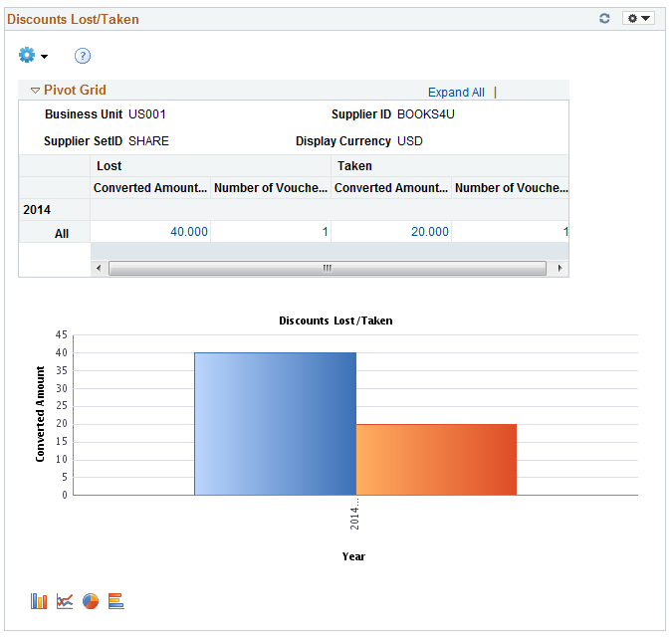This screenshot has height=639, width=672.
Task: Click the grid's left scroll arrow
Action: coord(99,269)
